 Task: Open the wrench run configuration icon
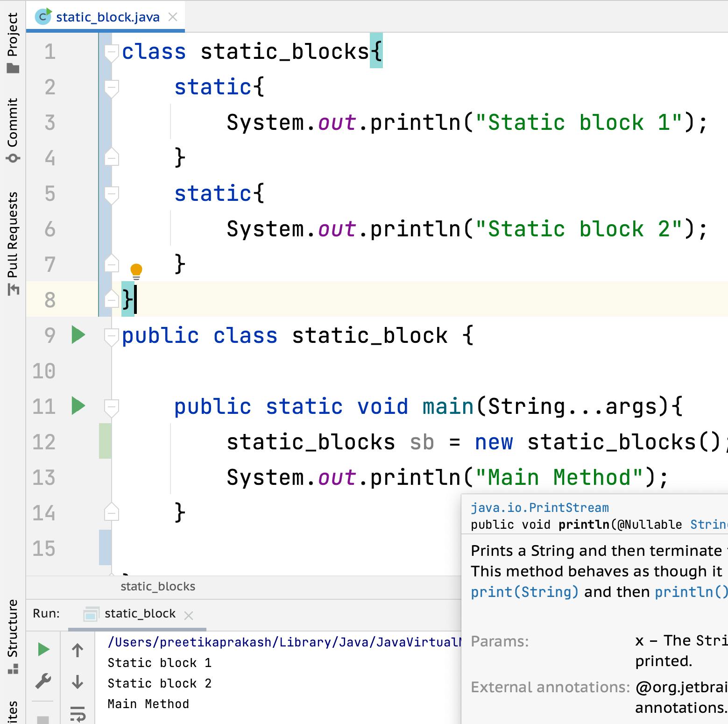click(43, 681)
